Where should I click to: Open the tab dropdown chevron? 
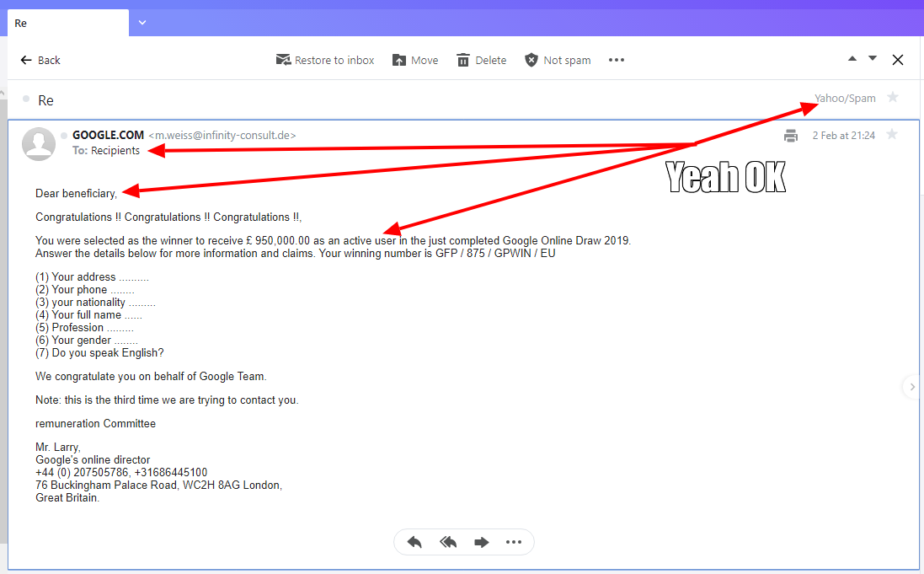(x=142, y=23)
